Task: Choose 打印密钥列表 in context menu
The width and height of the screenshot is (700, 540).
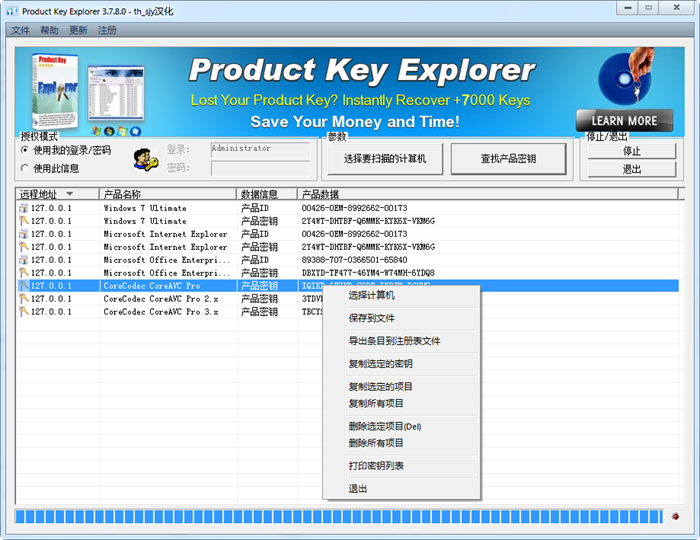Action: [x=401, y=466]
